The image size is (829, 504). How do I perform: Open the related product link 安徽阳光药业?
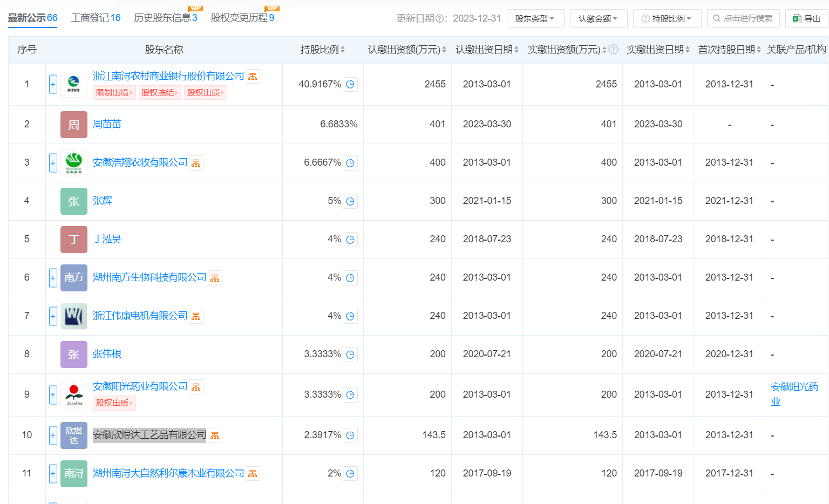(x=794, y=394)
